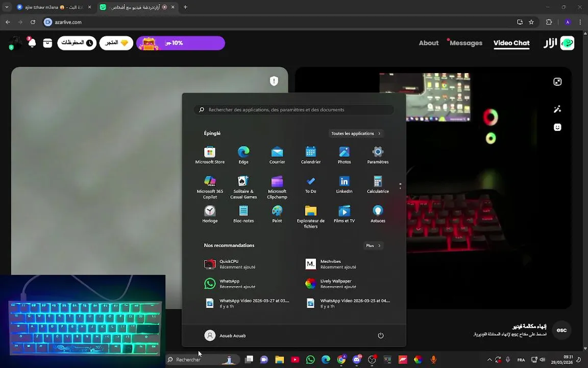This screenshot has height=368, width=588.
Task: Open LinkedIn pinned app
Action: point(344,185)
